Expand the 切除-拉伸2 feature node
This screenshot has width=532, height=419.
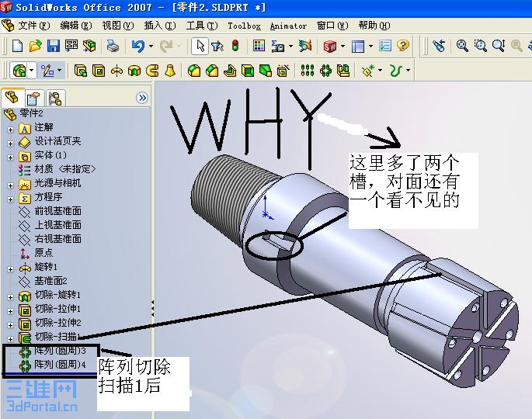point(10,325)
